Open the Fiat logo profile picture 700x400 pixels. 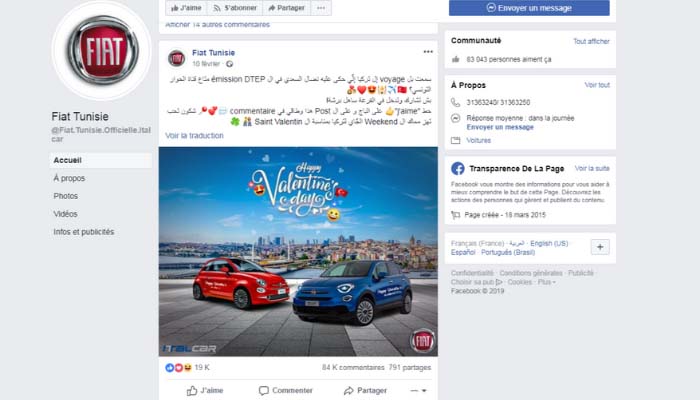[102, 50]
